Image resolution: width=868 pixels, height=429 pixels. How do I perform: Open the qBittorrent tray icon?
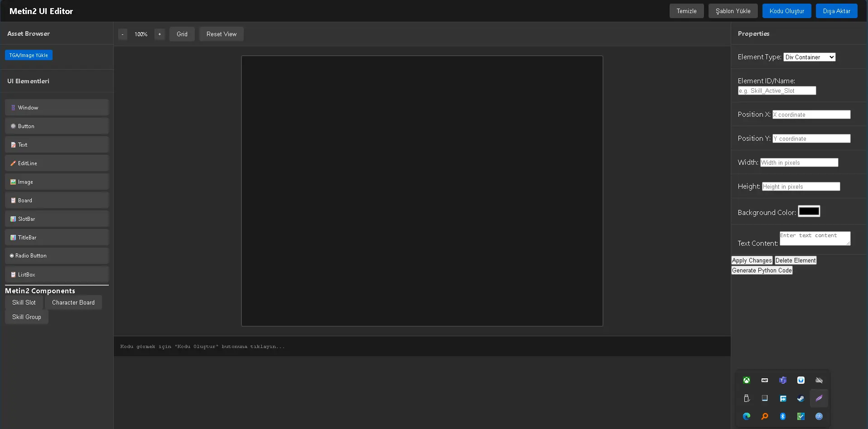[x=819, y=416]
